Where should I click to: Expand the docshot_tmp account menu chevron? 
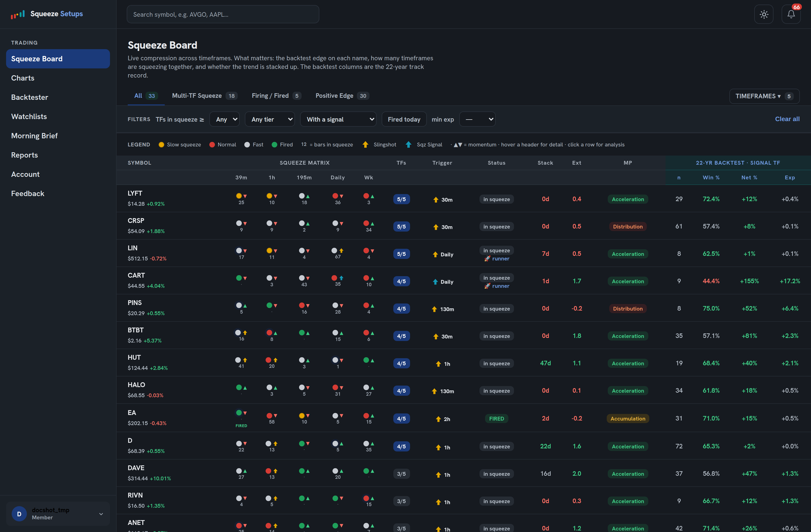point(101,514)
